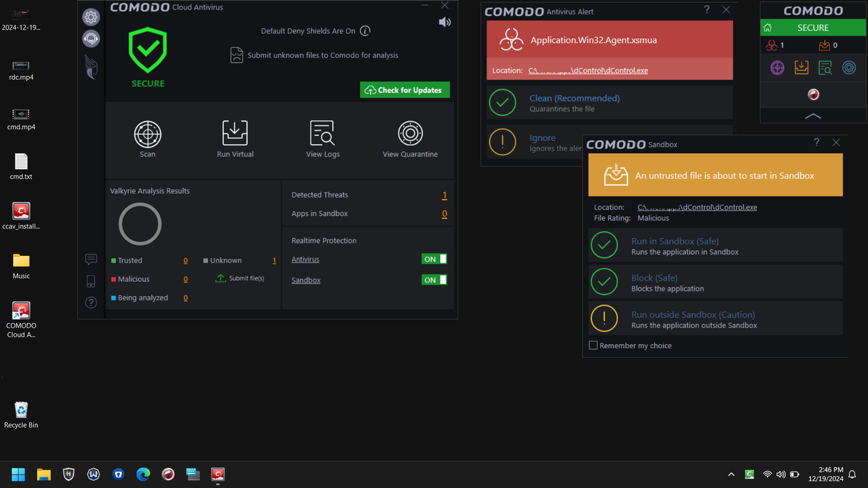Open Sandbox realtime protection link
868x488 pixels.
(306, 280)
